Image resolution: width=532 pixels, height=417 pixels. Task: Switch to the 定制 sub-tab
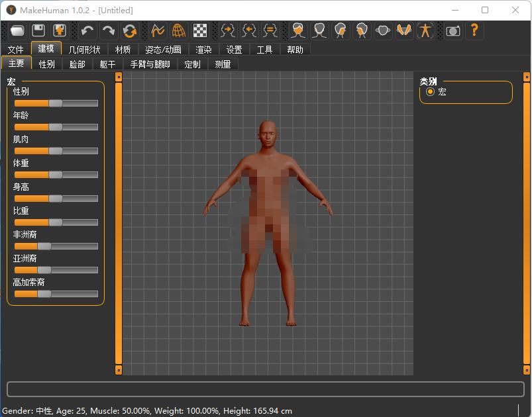(192, 64)
